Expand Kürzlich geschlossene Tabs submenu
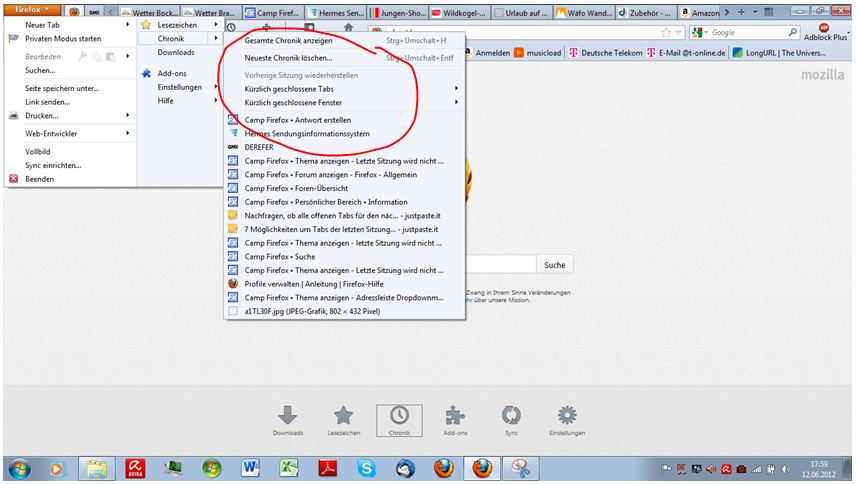Viewport: 856px width, 485px height. 344,89
